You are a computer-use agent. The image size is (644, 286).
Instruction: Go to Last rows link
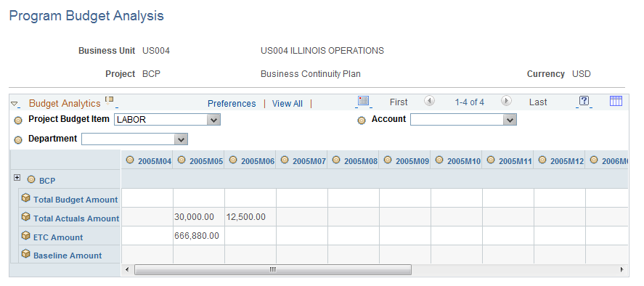pyautogui.click(x=538, y=102)
